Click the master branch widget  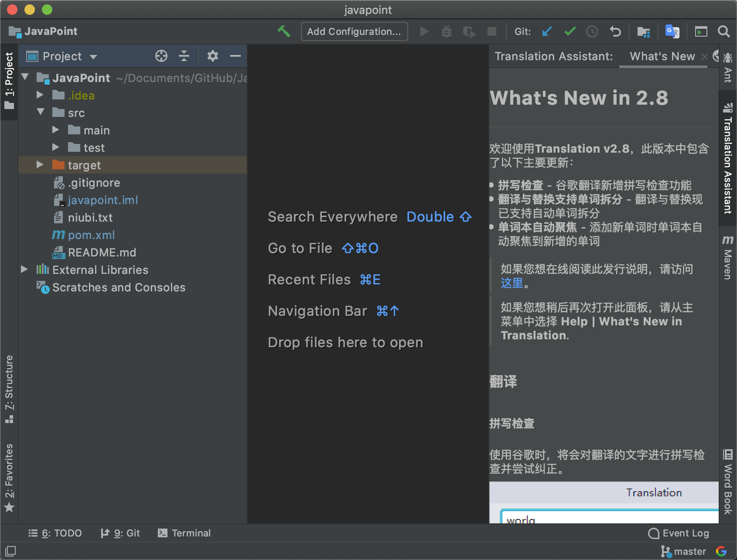coord(683,551)
